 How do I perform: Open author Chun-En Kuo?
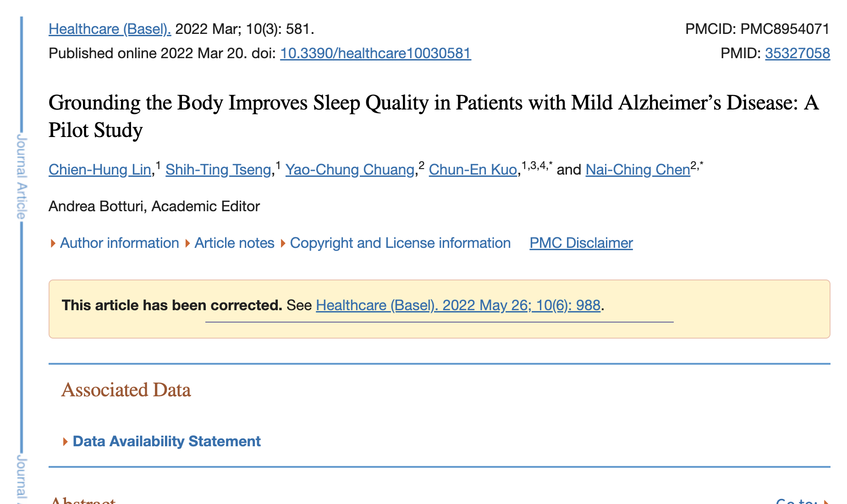click(473, 170)
